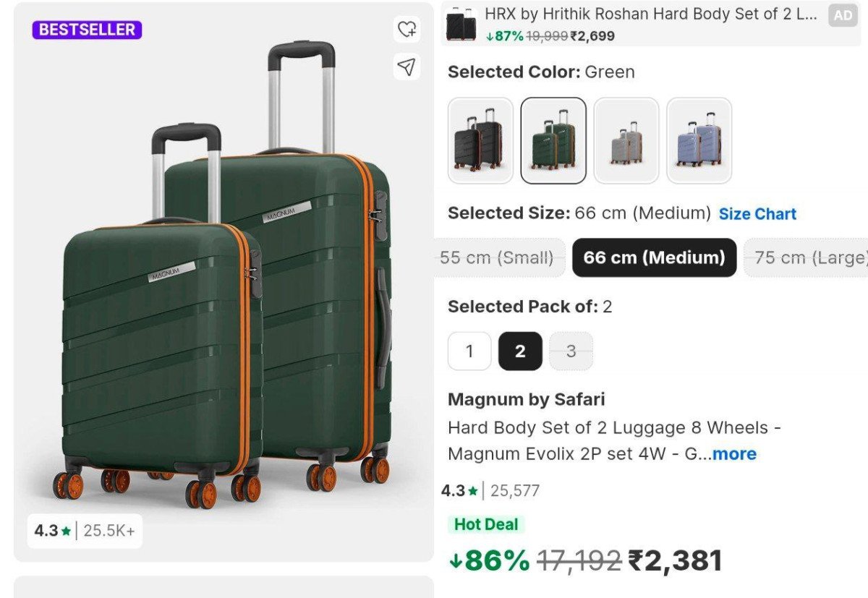The image size is (868, 598).
Task: Open the Magnum by Safari brand name
Action: click(x=528, y=398)
